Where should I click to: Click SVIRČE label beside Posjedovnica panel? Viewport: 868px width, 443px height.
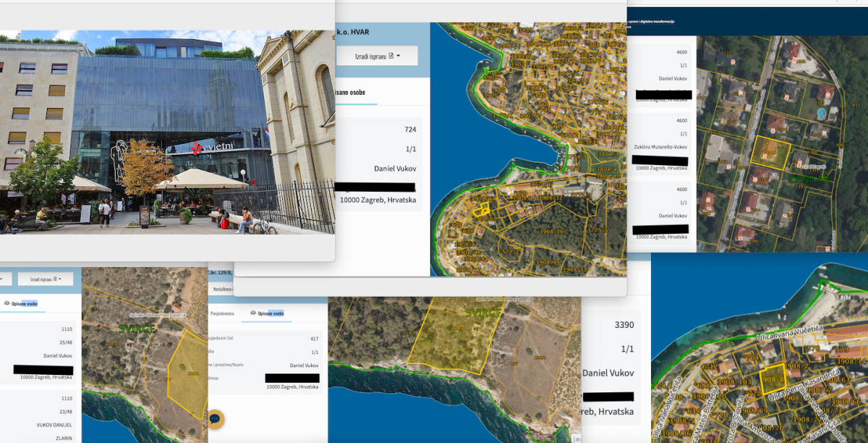point(482,313)
